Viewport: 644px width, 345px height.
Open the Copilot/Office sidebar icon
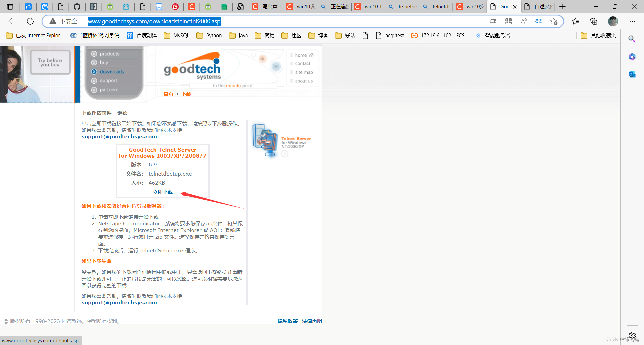[632, 57]
